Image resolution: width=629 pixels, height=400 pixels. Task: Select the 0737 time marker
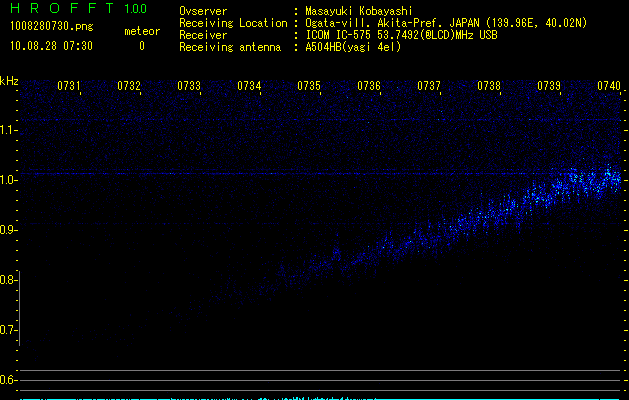(x=429, y=87)
